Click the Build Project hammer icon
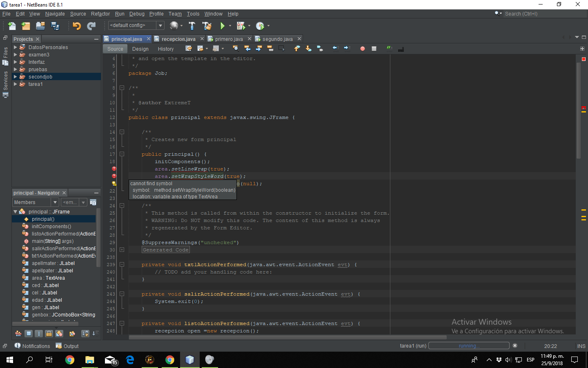This screenshot has width=588, height=368. 192,26
